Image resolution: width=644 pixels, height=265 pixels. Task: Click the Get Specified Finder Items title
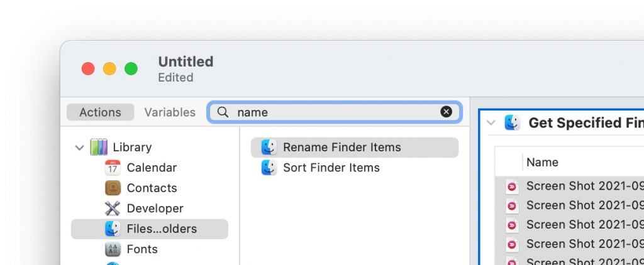coord(586,122)
